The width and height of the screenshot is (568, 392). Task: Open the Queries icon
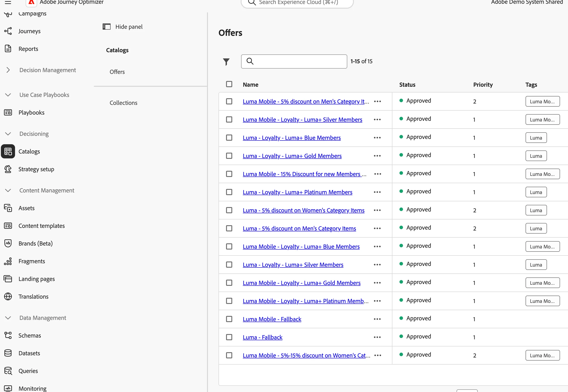coord(8,371)
